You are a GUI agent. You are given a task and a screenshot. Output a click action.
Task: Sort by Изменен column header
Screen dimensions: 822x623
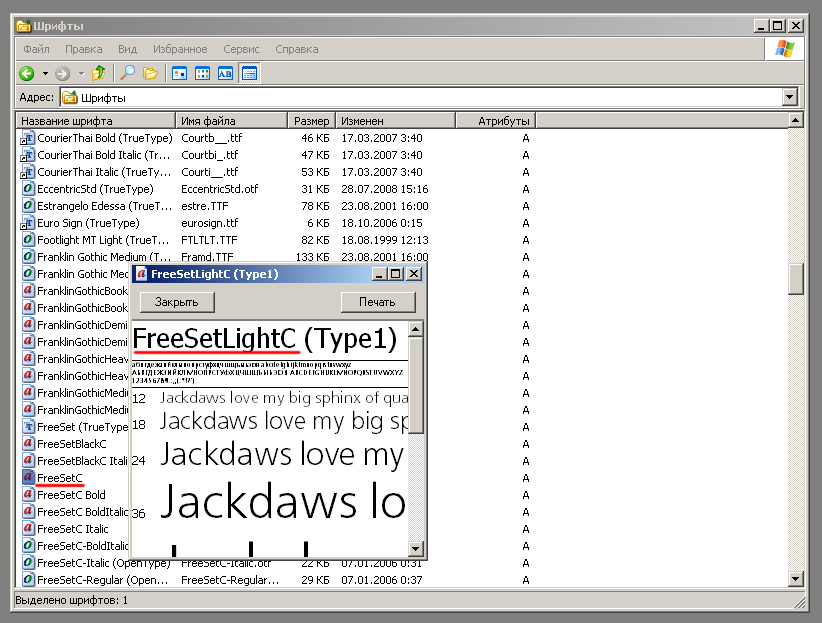pos(395,121)
